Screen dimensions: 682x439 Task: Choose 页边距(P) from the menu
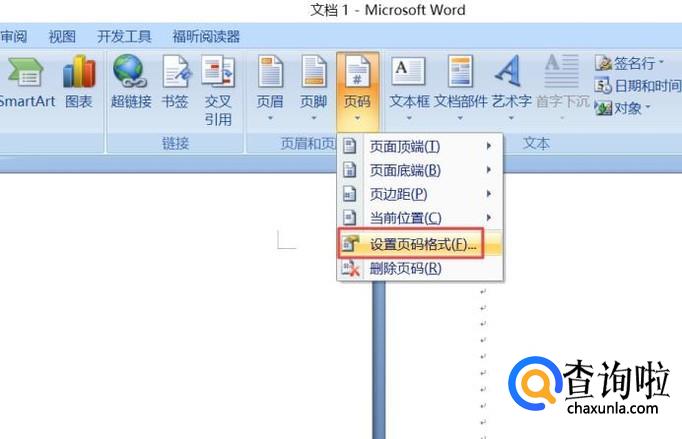click(x=420, y=194)
